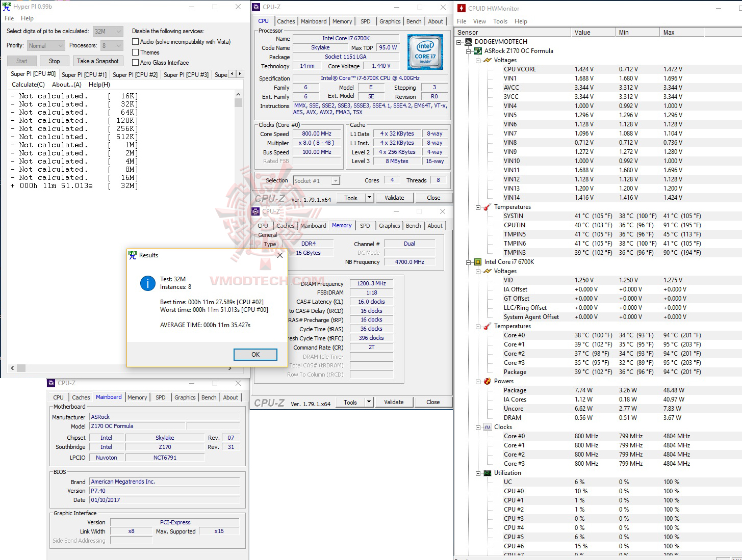Collapse the Utilization node in HWMonitor

click(x=478, y=473)
